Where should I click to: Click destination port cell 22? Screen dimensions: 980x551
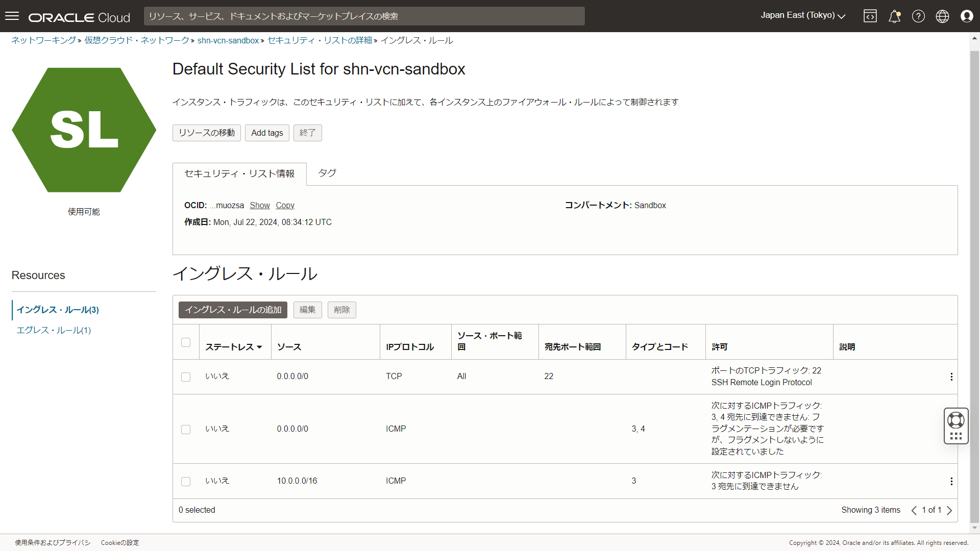549,377
